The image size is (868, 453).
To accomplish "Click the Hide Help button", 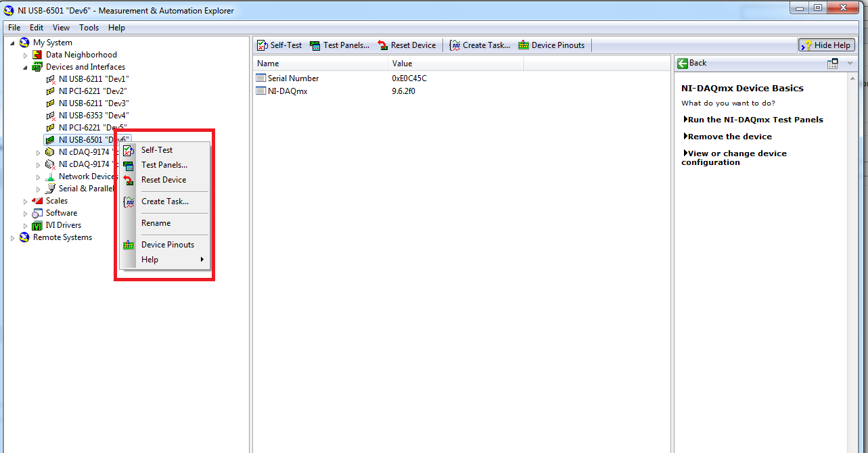I will coord(826,45).
